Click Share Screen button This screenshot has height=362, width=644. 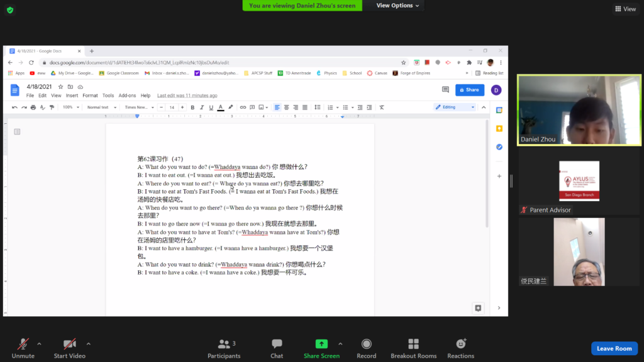[x=321, y=348]
